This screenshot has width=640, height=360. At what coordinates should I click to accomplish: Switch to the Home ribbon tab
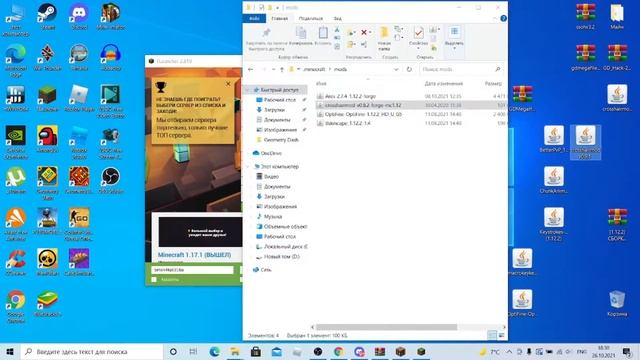tap(280, 18)
